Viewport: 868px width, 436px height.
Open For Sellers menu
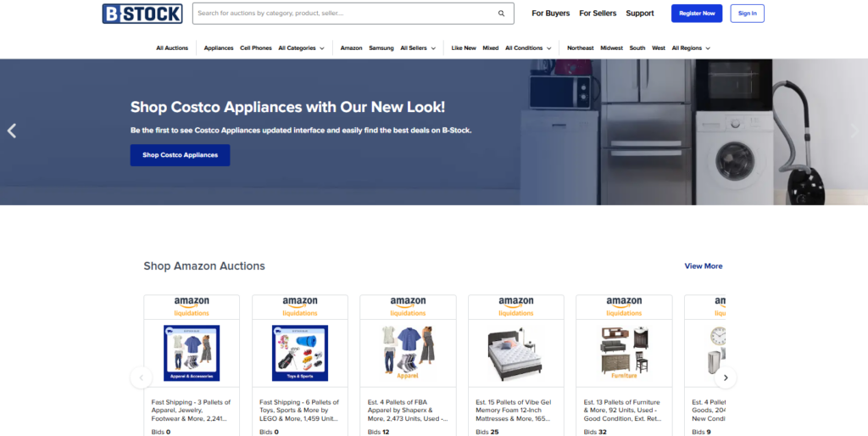[x=598, y=14]
